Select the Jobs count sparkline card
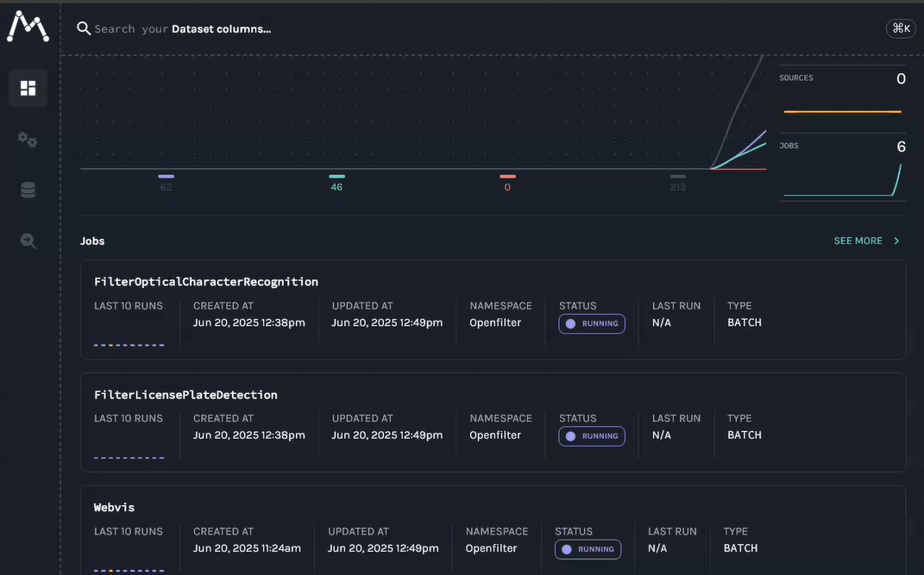Screen dimensions: 924x575 (x=842, y=170)
